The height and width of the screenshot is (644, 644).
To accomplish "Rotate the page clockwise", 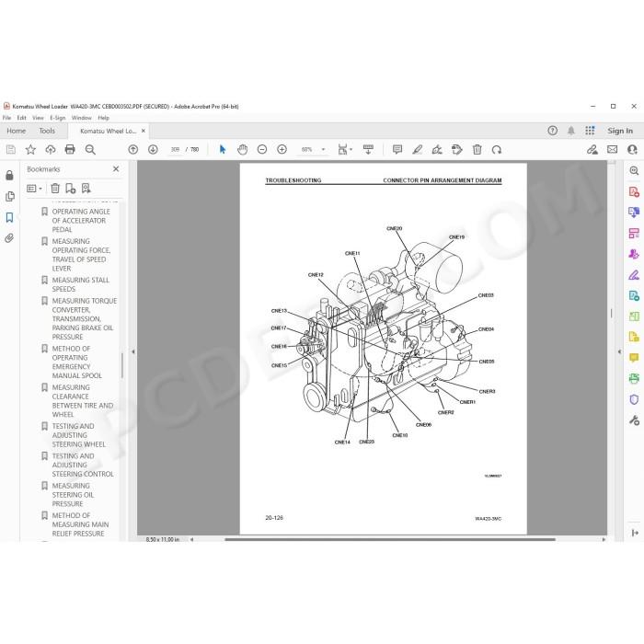I will click(x=497, y=149).
